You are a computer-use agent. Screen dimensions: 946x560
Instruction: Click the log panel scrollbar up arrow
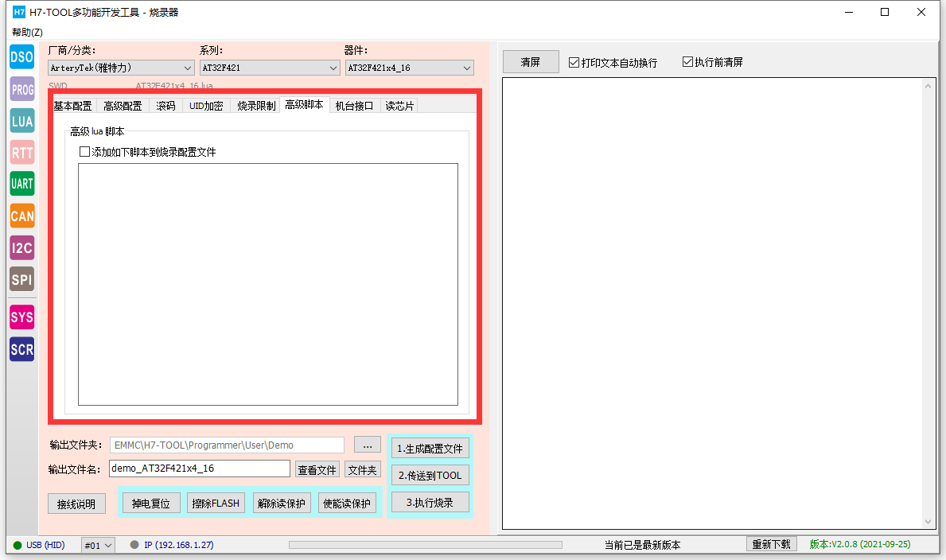pos(928,86)
